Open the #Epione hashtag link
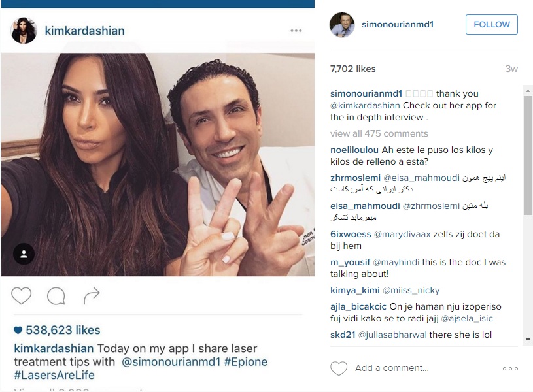Viewport: 533px width, 392px height. pos(246,362)
